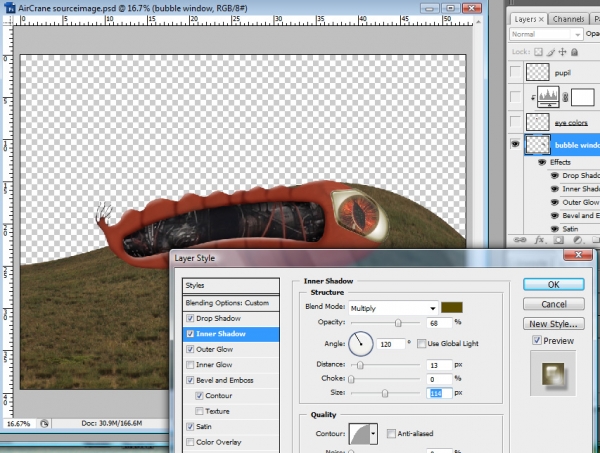Open the Layers panel blending mode Normal dropdown

pos(546,34)
